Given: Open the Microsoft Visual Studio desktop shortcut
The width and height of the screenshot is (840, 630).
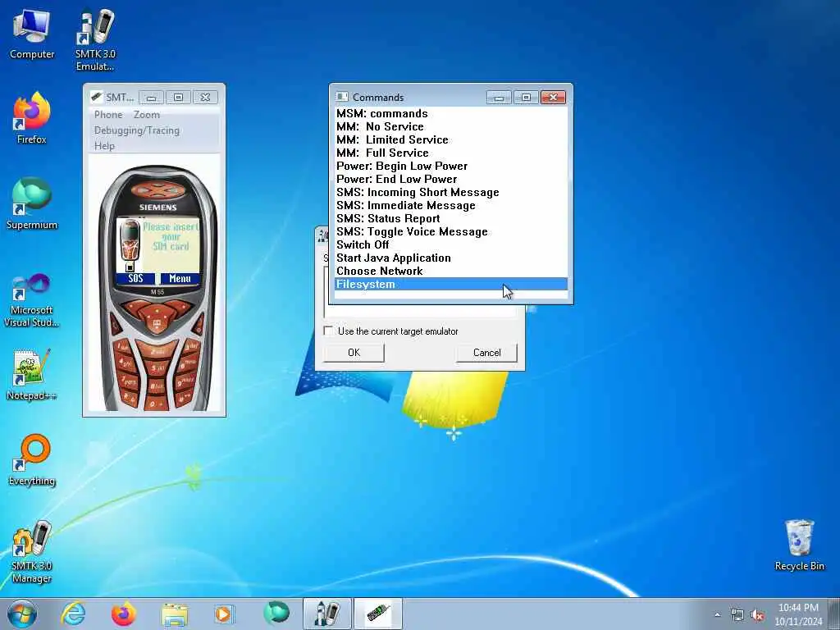Looking at the screenshot, I should (x=32, y=300).
